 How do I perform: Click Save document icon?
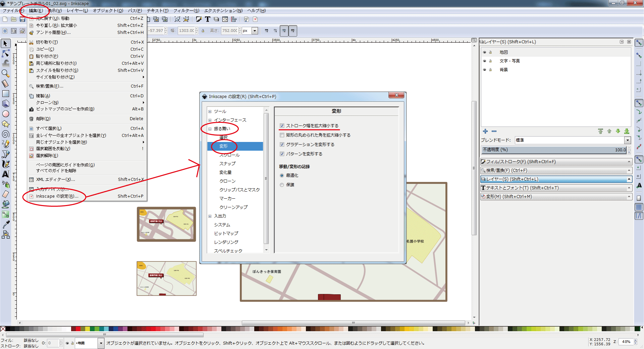pyautogui.click(x=22, y=19)
